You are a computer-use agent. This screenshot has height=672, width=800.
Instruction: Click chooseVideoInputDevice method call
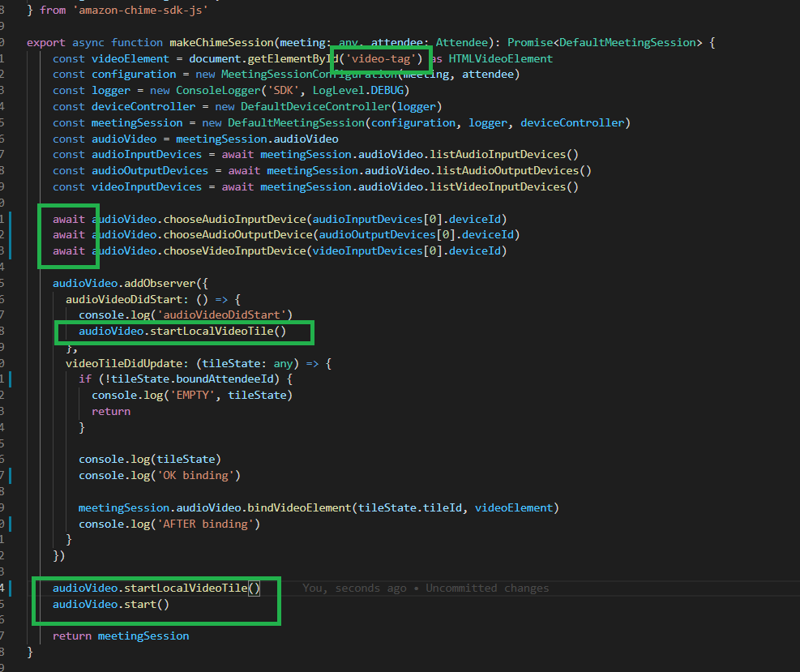pyautogui.click(x=235, y=251)
